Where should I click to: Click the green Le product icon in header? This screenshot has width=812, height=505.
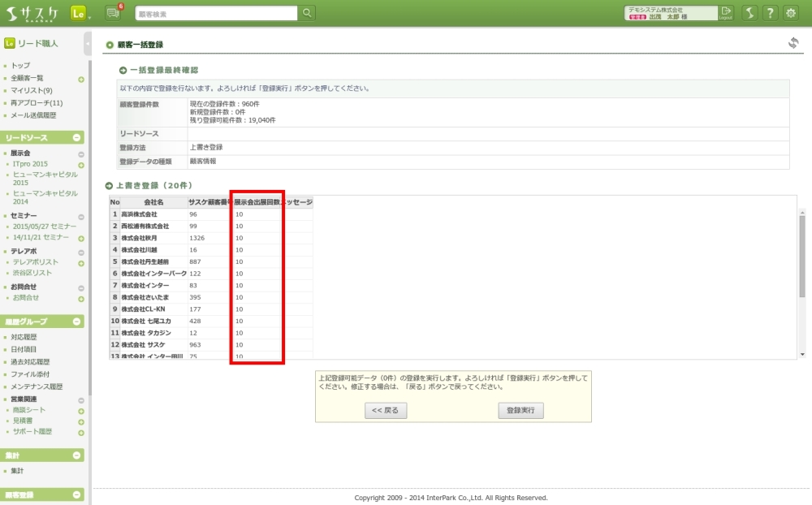click(79, 13)
